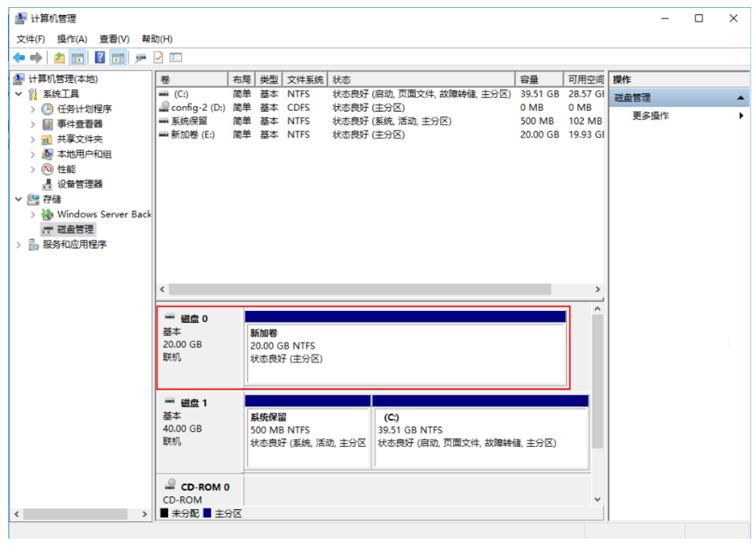Click the 性能 monitor icon
This screenshot has width=756, height=545.
pyautogui.click(x=47, y=169)
